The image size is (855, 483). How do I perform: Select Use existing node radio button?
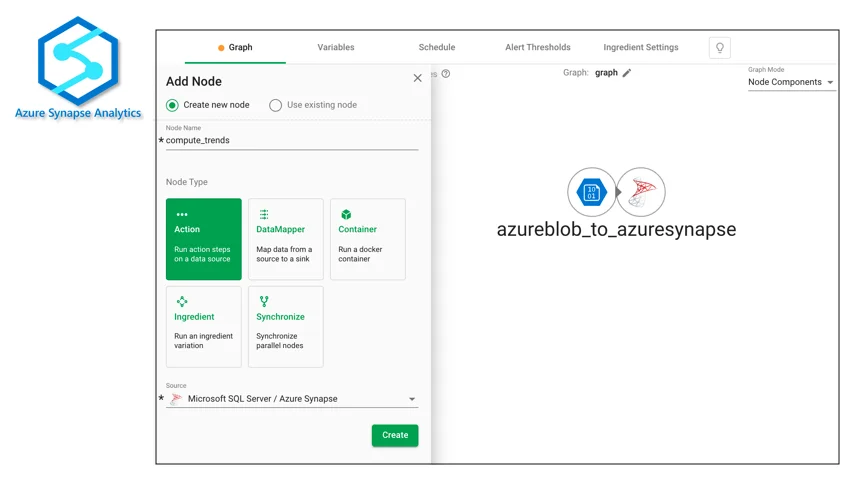click(276, 105)
